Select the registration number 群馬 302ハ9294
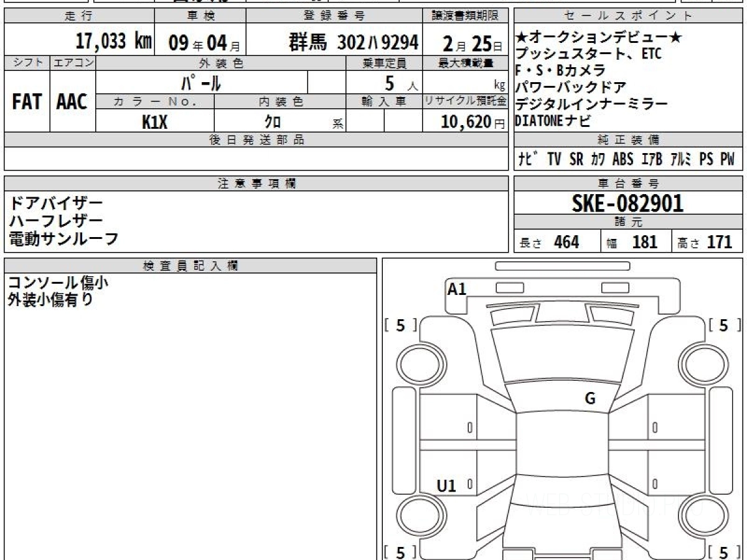Viewport: 747px width, 560px height. click(x=353, y=42)
